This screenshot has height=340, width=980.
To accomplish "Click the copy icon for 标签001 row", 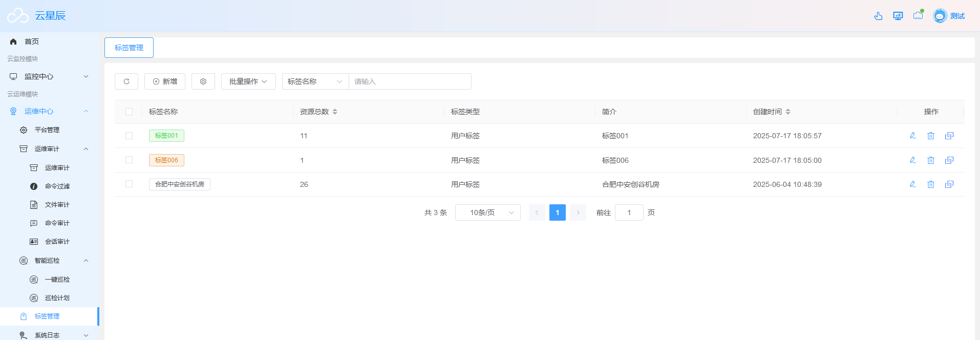I will 949,136.
